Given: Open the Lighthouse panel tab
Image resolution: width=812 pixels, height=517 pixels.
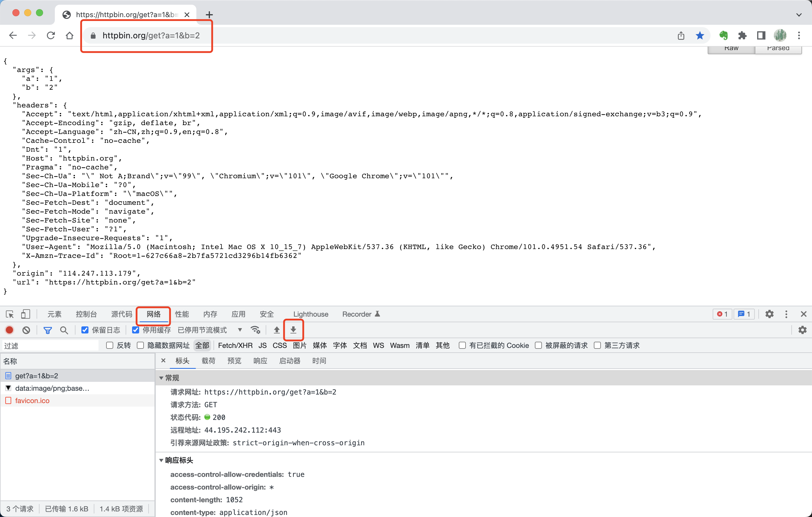Looking at the screenshot, I should click(310, 314).
